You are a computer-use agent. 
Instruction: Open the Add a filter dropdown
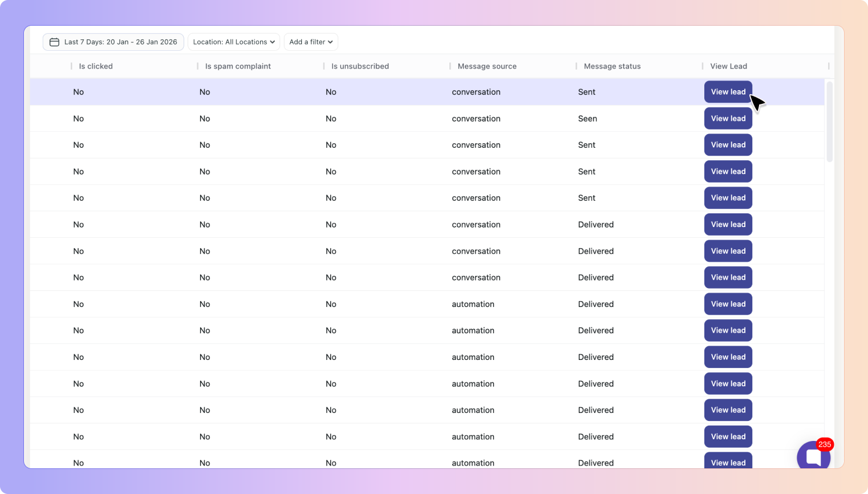[x=311, y=42]
